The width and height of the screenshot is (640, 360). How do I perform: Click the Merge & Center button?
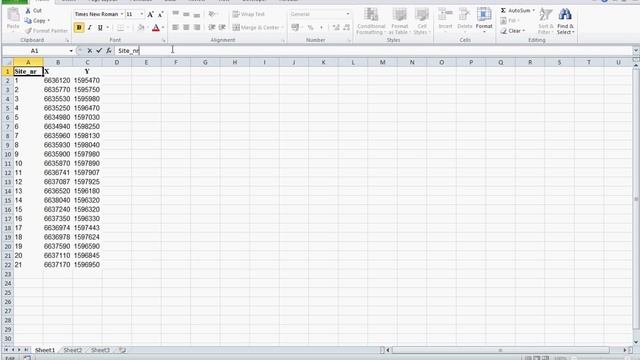coord(257,28)
